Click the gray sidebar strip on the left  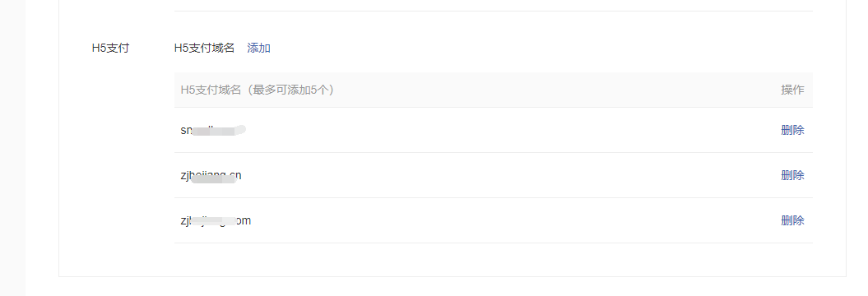pyautogui.click(x=12, y=148)
